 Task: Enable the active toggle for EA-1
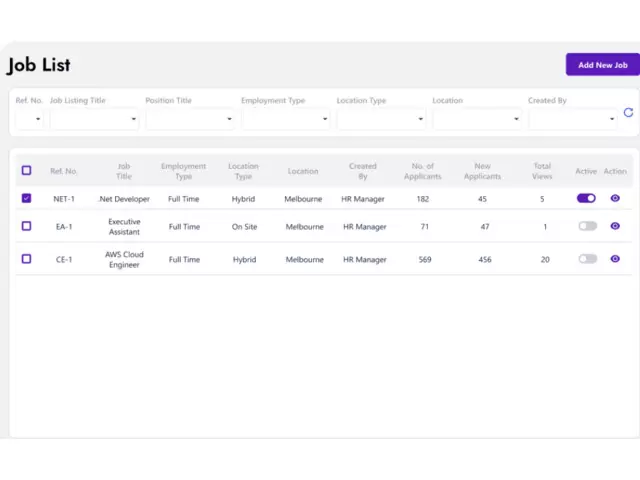[587, 226]
